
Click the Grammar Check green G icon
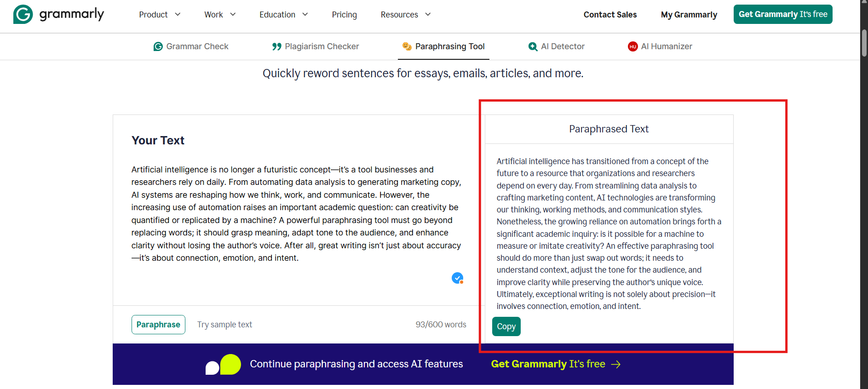click(158, 46)
